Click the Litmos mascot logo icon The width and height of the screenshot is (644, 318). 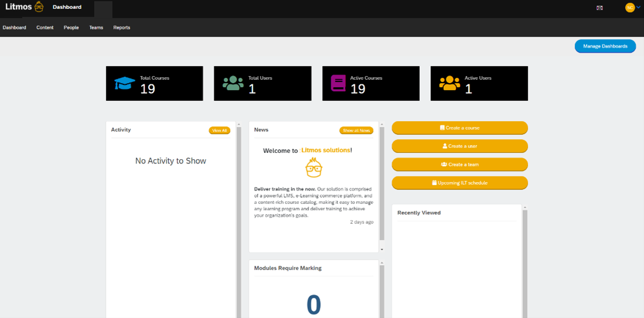coord(39,7)
